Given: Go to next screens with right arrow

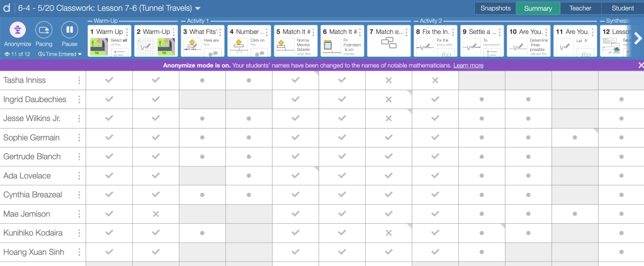Looking at the screenshot, I should 638,37.
